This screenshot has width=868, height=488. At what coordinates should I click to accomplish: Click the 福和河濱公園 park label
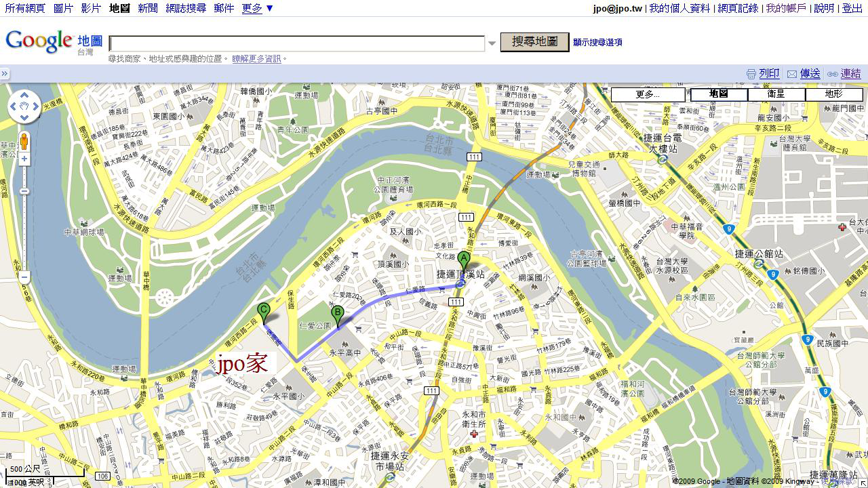(x=633, y=388)
